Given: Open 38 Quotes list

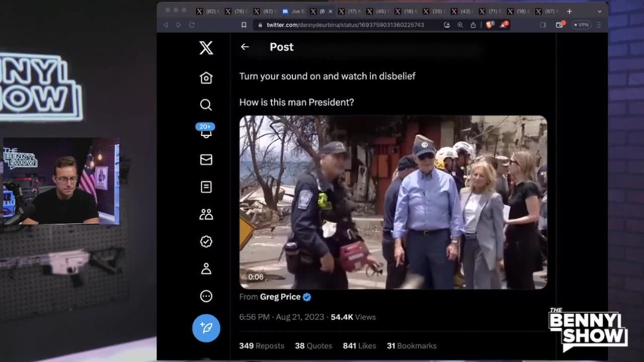Looking at the screenshot, I should coord(313,346).
